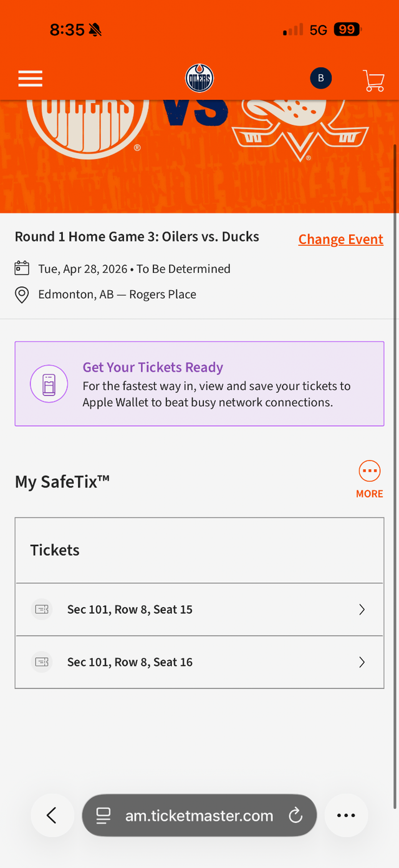The width and height of the screenshot is (399, 868).
Task: Expand Sec 101 Row 8 Seat 16 chevron
Action: pos(362,662)
